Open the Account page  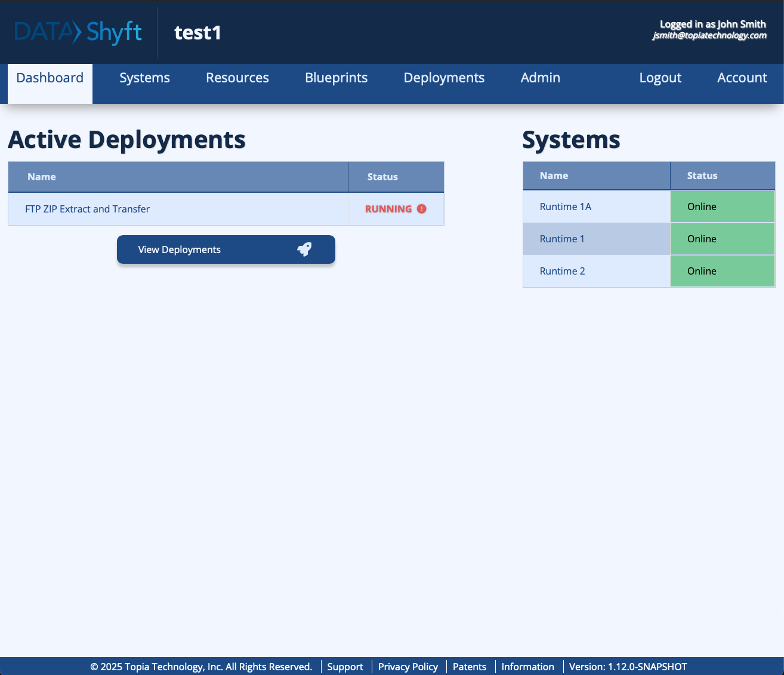click(x=742, y=78)
